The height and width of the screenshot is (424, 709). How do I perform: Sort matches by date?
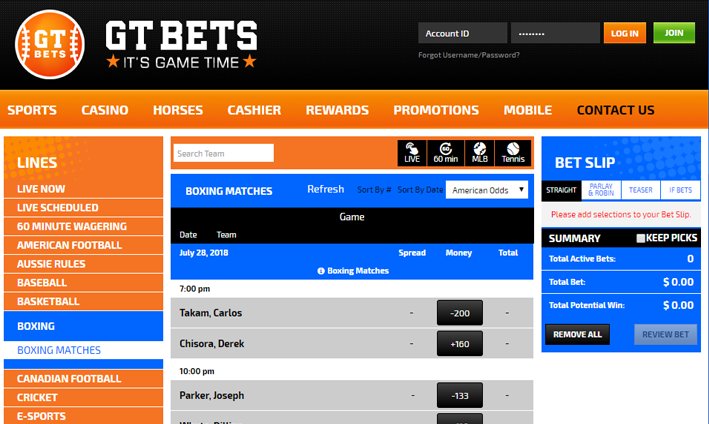(x=420, y=190)
